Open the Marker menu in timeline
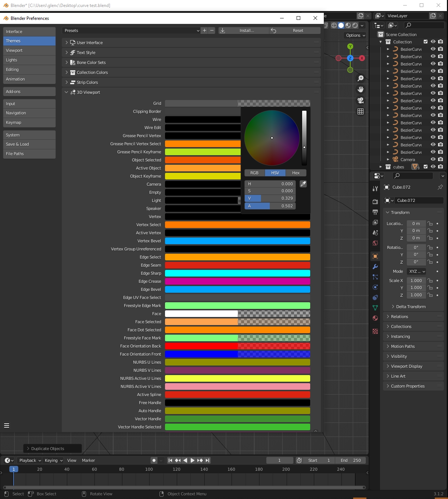The height and width of the screenshot is (499, 448). (88, 460)
